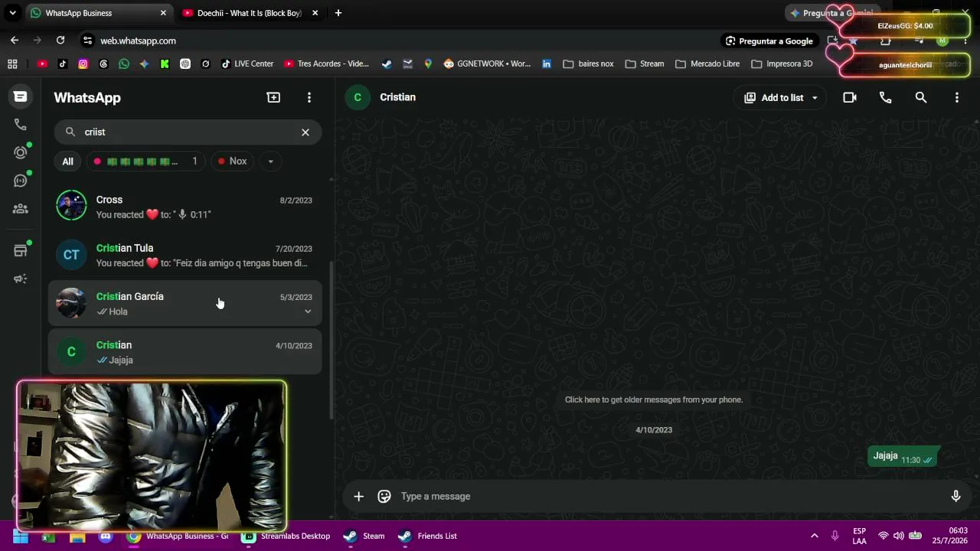This screenshot has height=551, width=980.
Task: Start a video call with Cristian
Action: pyautogui.click(x=850, y=98)
